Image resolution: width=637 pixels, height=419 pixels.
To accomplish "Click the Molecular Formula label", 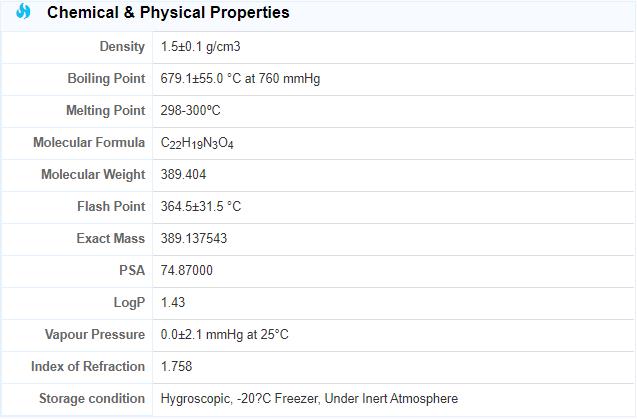I will coord(89,143).
